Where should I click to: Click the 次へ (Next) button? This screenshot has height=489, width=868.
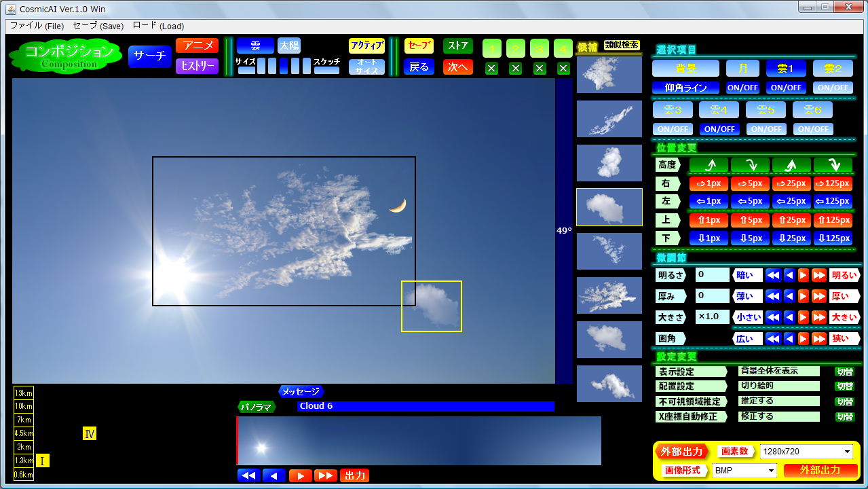pos(458,67)
